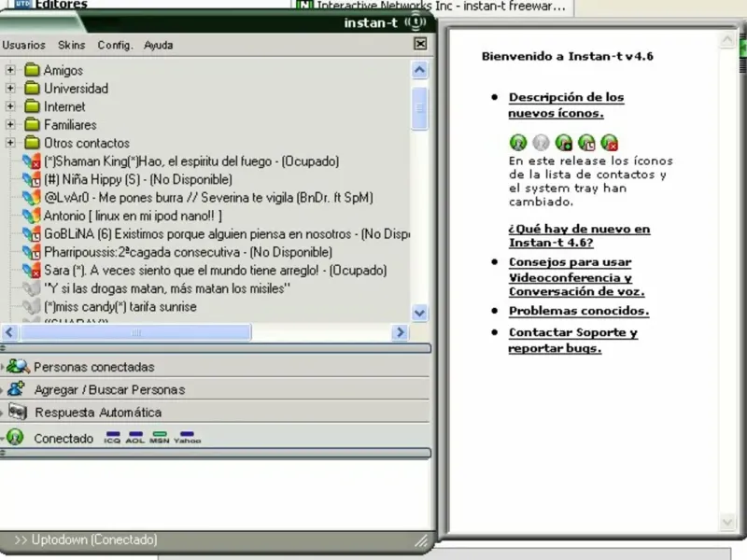Click the horizontal scrollbar thumb
The image size is (747, 560).
tap(135, 332)
